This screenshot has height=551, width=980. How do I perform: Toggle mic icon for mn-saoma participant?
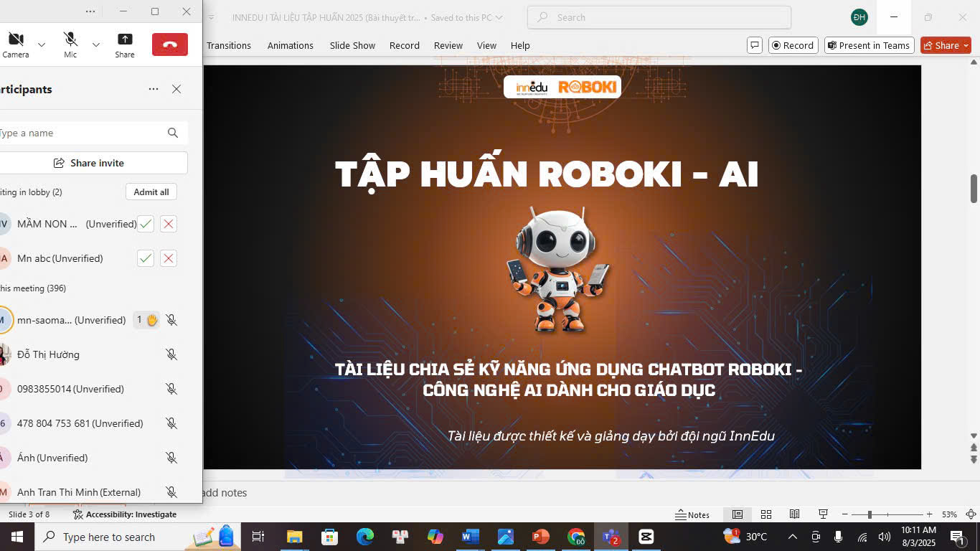tap(171, 320)
